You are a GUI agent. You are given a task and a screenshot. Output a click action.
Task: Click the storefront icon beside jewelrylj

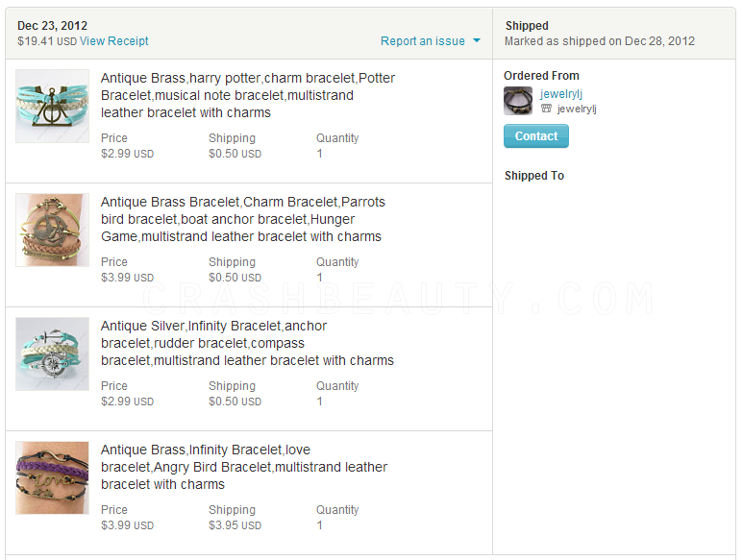tap(546, 110)
